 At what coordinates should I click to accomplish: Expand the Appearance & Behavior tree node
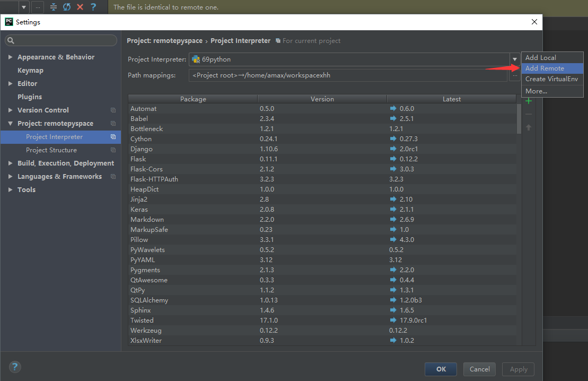(11, 57)
